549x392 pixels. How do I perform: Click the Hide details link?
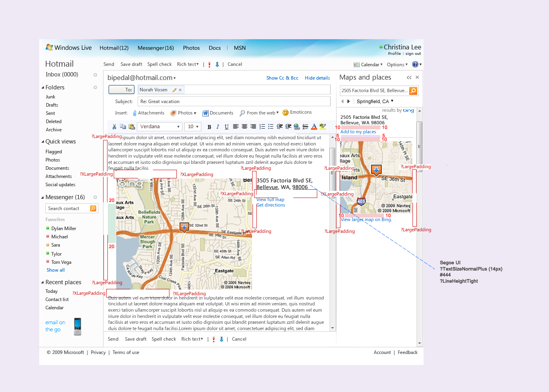click(317, 78)
